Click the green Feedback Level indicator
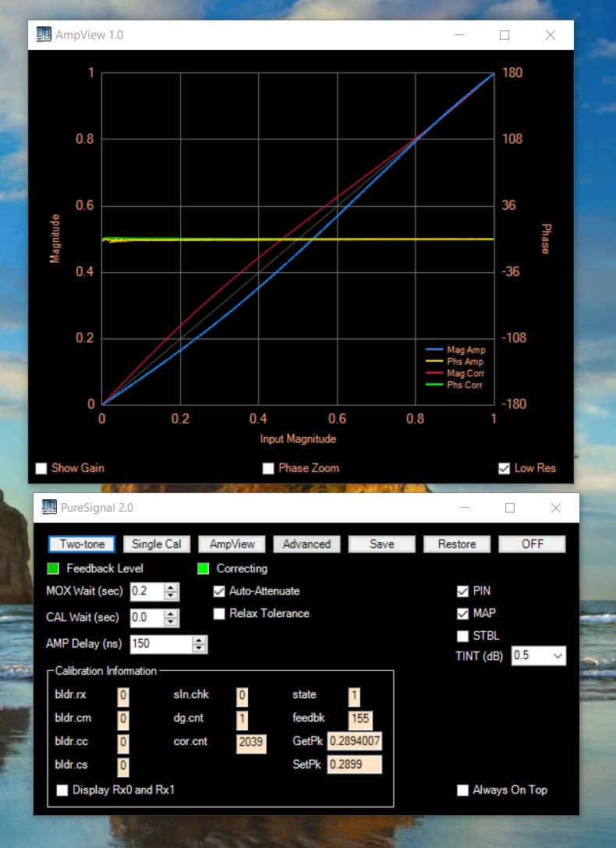 [53, 569]
